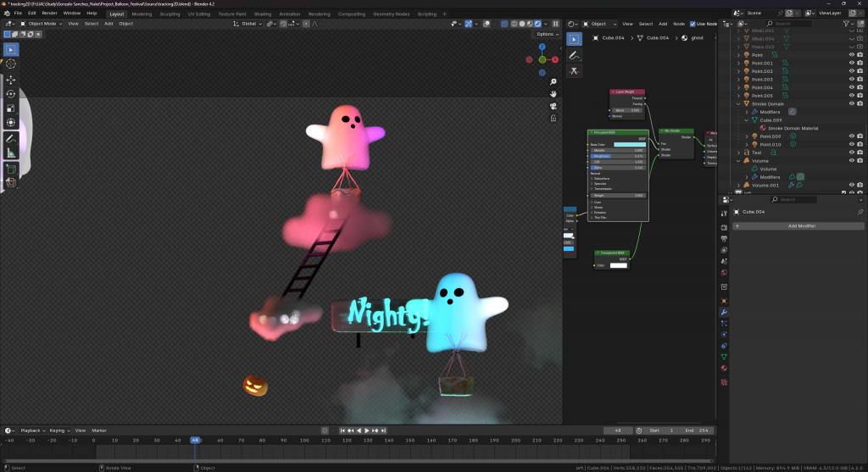Click the outliner Search field

pyautogui.click(x=789, y=24)
